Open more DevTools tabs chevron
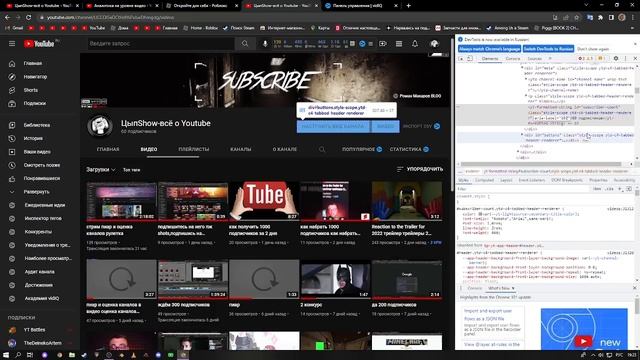Image resolution: width=640 pixels, height=360 pixels. [550, 58]
